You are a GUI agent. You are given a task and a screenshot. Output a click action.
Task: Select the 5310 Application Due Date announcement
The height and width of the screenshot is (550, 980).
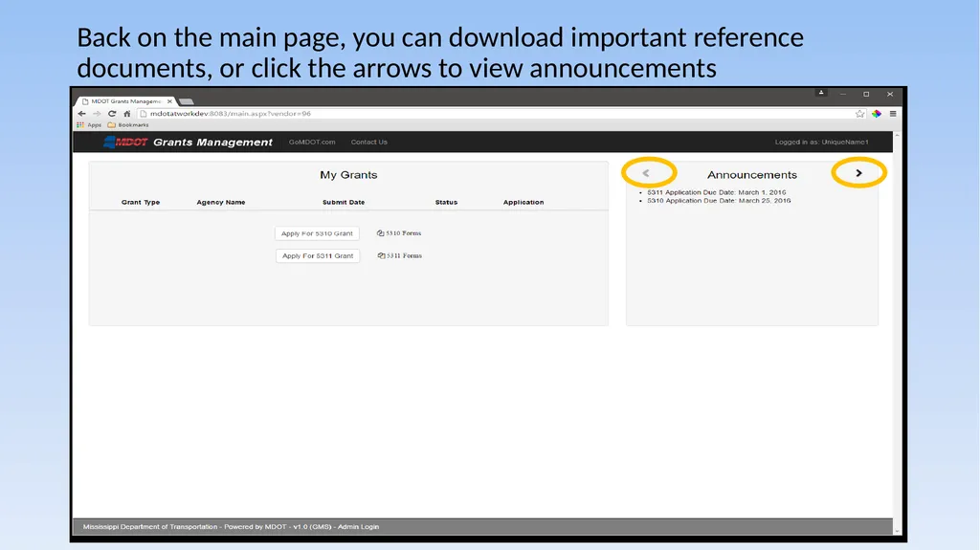tap(719, 201)
